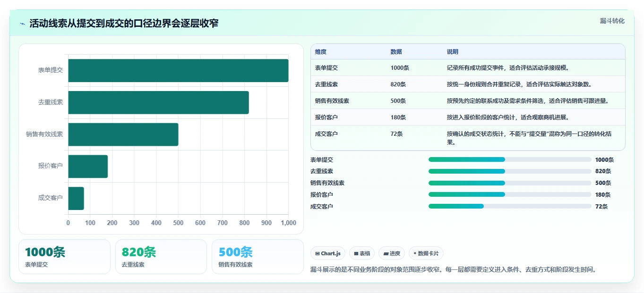Screen dimensions: 644x293
Task: Click the 报价客户 progress bar
Action: coord(510,194)
